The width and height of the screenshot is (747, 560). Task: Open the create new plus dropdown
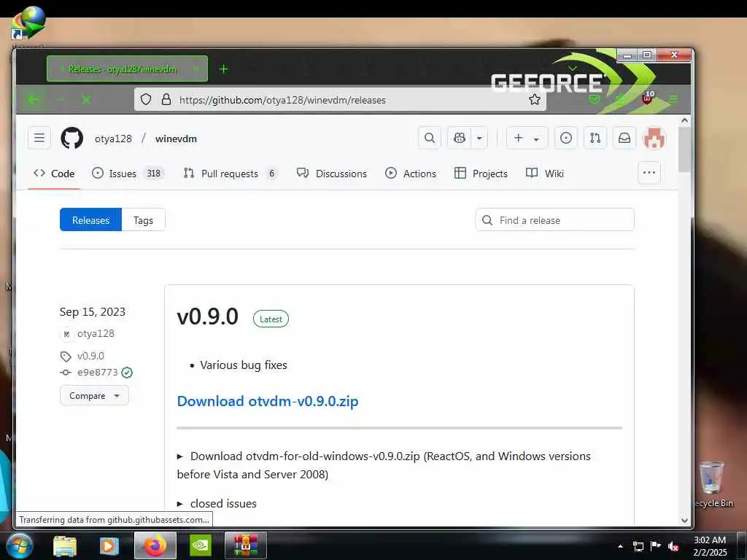527,138
